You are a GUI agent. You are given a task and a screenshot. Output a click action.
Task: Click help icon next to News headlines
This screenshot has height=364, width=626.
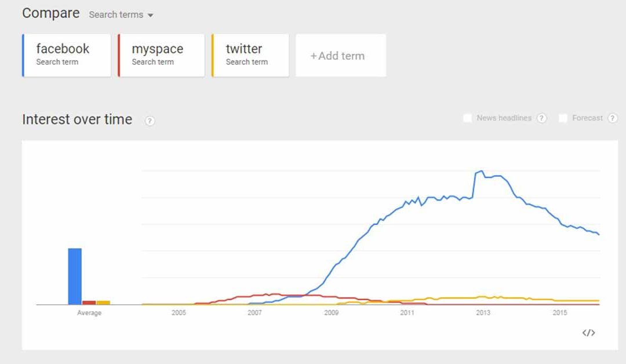541,118
